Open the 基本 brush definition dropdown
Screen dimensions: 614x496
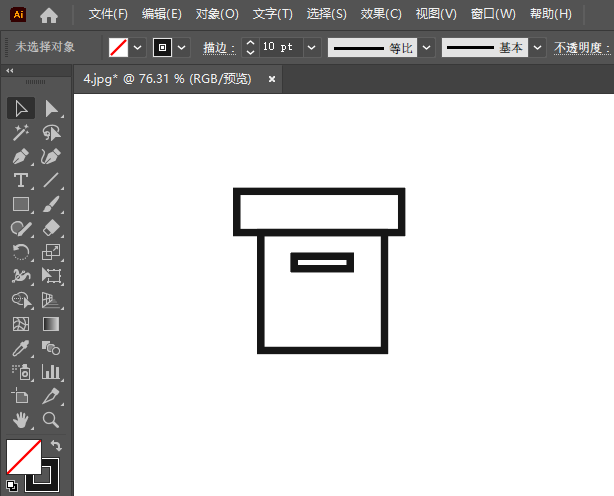538,48
